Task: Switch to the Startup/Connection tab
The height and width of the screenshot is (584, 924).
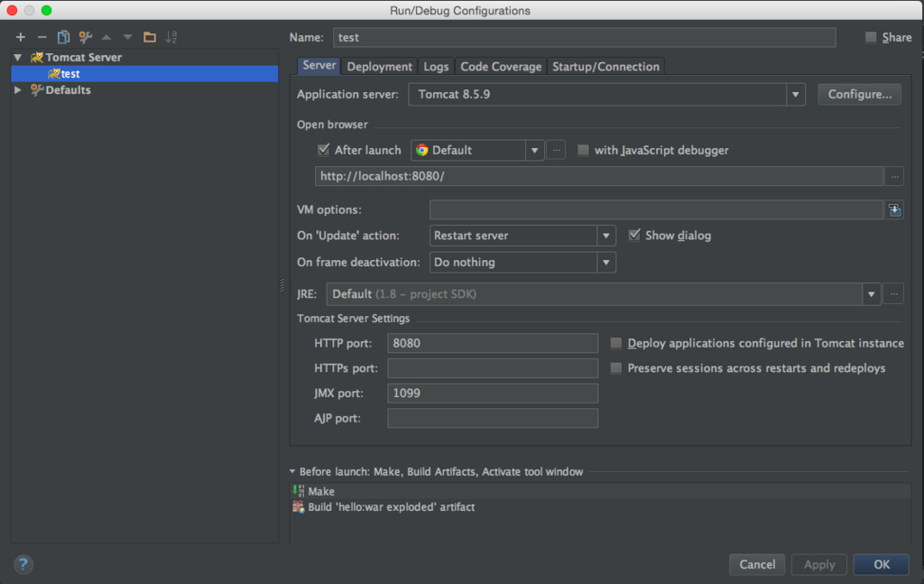Action: pos(605,66)
